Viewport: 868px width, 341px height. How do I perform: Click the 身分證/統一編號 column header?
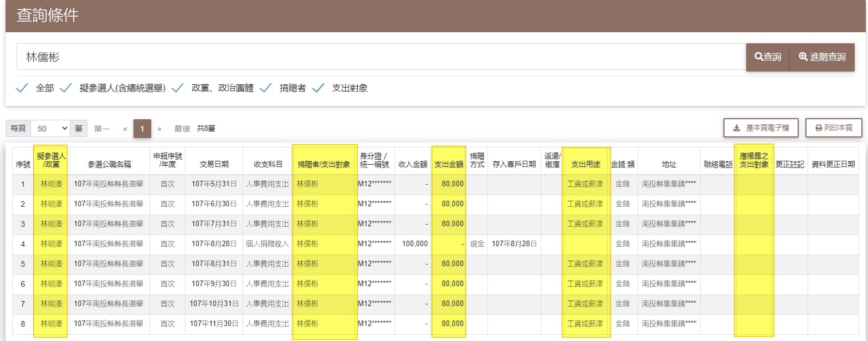(x=374, y=161)
